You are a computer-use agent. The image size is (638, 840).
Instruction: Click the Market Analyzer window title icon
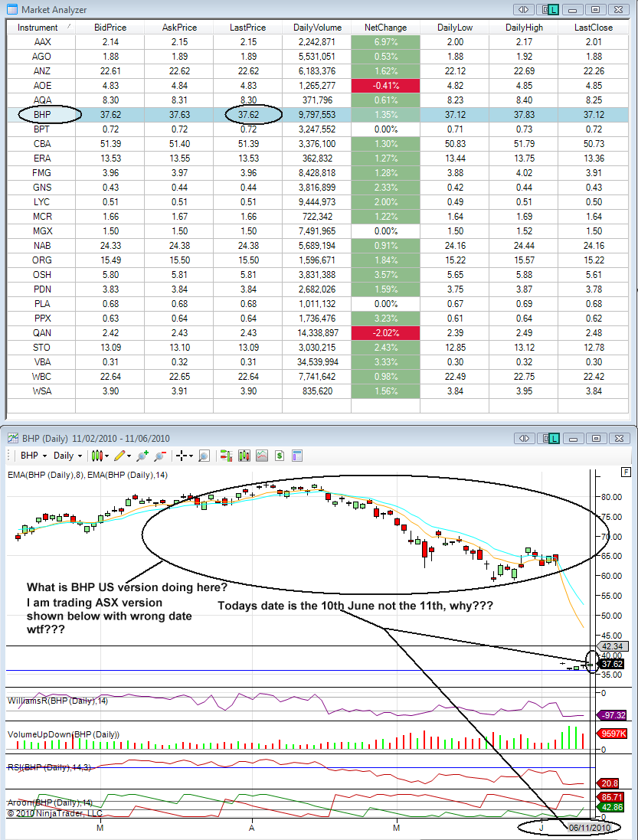click(11, 9)
